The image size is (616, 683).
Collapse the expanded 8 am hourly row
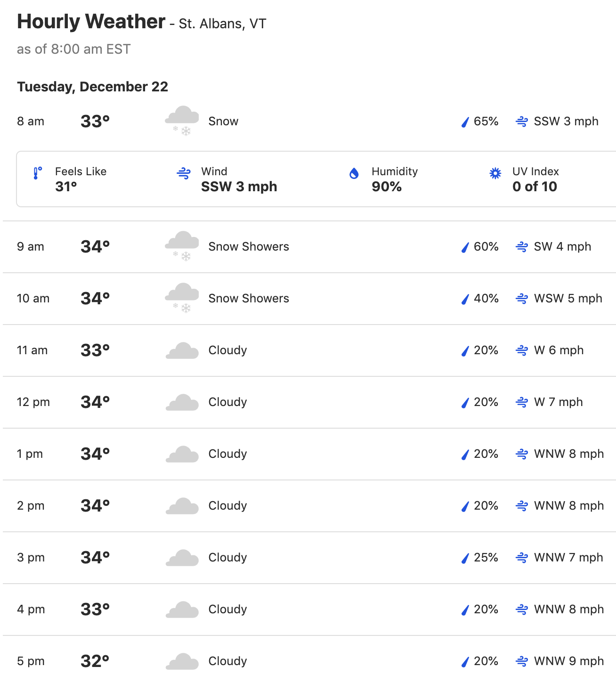[x=309, y=122]
